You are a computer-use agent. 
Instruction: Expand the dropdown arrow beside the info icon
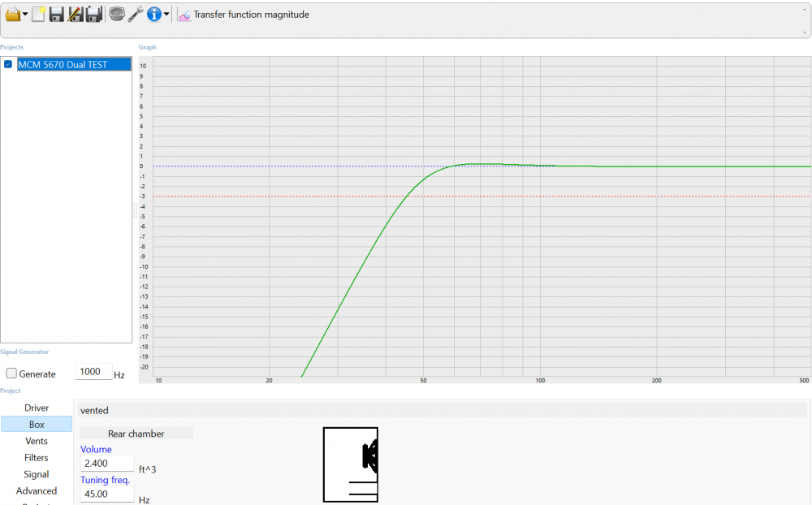tap(166, 15)
